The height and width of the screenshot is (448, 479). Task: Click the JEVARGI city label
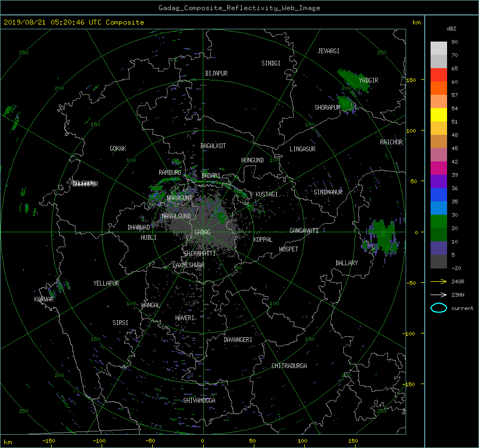coord(328,51)
